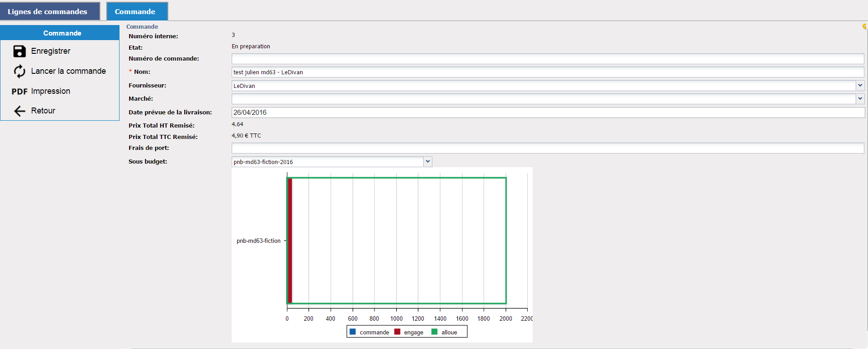Click the Prix Total TTC Remisé label
The image size is (868, 349).
pyautogui.click(x=163, y=137)
